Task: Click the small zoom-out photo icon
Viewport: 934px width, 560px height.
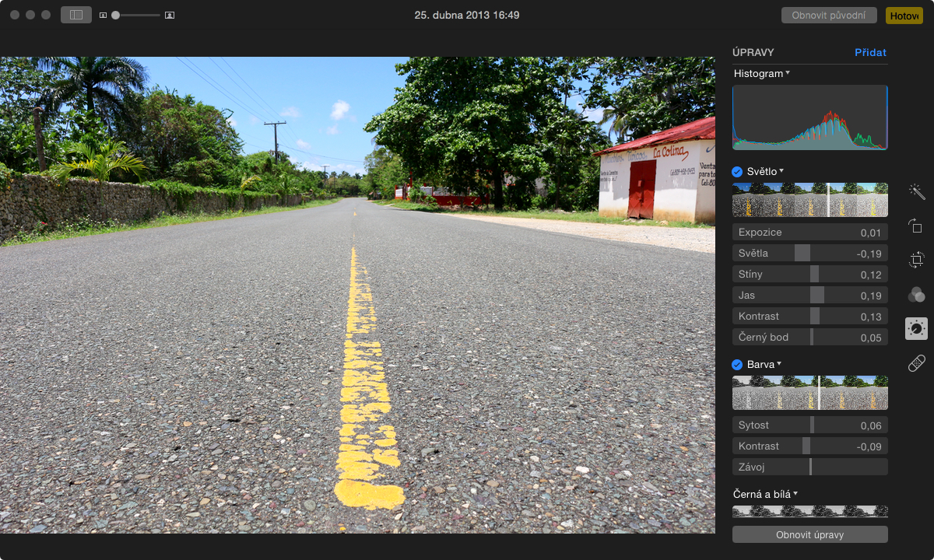Action: pyautogui.click(x=103, y=16)
